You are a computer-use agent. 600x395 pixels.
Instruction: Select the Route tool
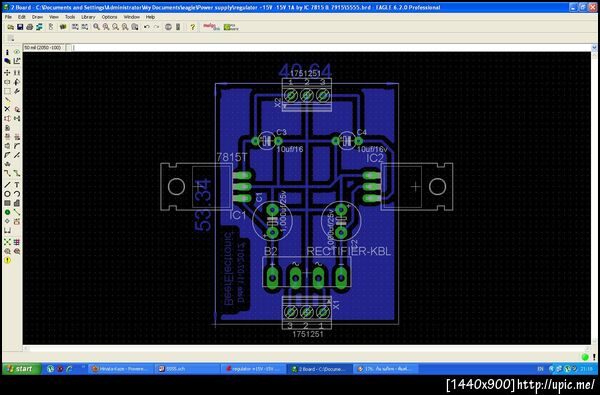tap(7, 174)
